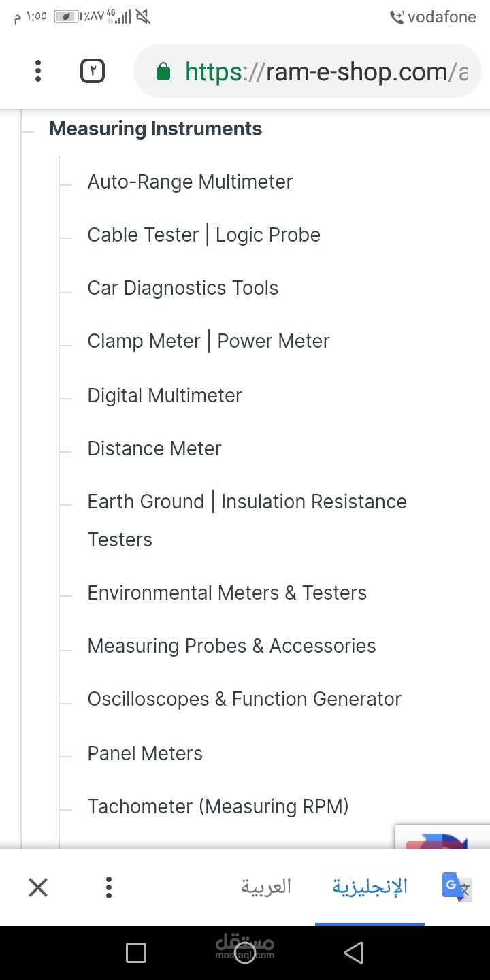Screen dimensions: 490x980
Task: Open the tab switcher showing two tabs
Action: [93, 71]
